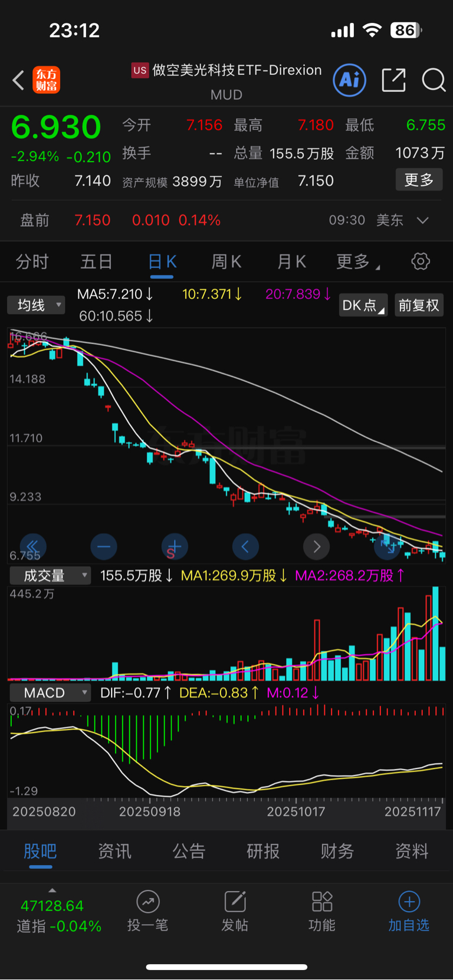
Task: Tap 最低 6.755 value
Action: pyautogui.click(x=426, y=125)
